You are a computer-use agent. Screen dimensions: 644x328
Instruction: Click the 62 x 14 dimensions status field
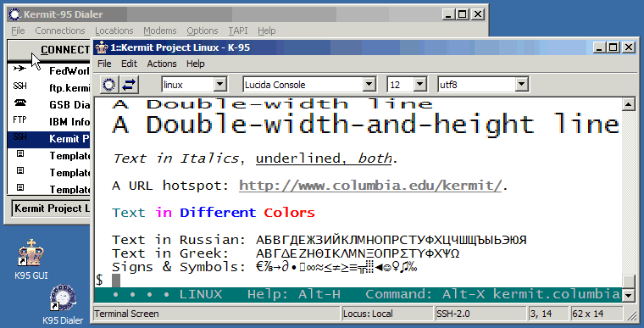click(x=597, y=314)
